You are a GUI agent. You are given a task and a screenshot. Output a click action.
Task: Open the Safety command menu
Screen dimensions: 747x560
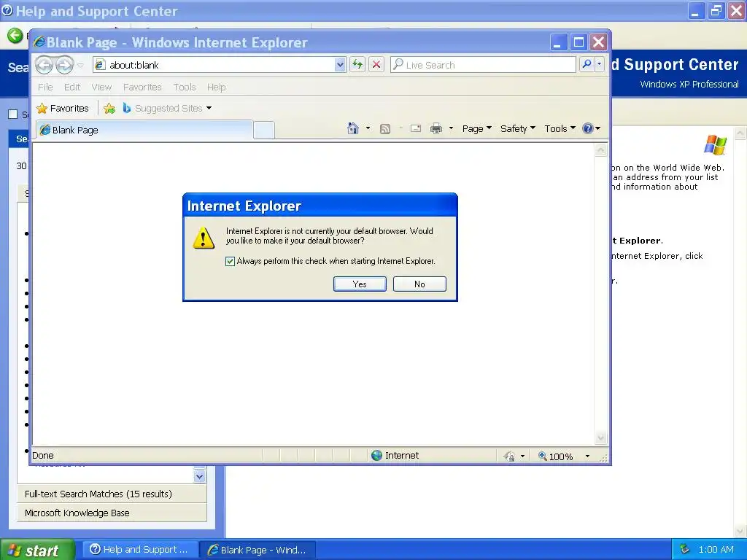point(518,128)
